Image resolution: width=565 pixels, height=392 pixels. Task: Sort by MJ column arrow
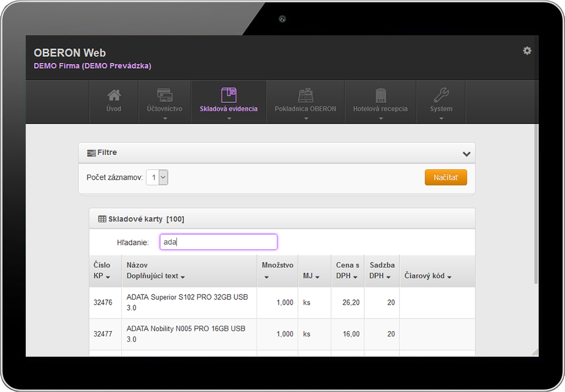317,277
